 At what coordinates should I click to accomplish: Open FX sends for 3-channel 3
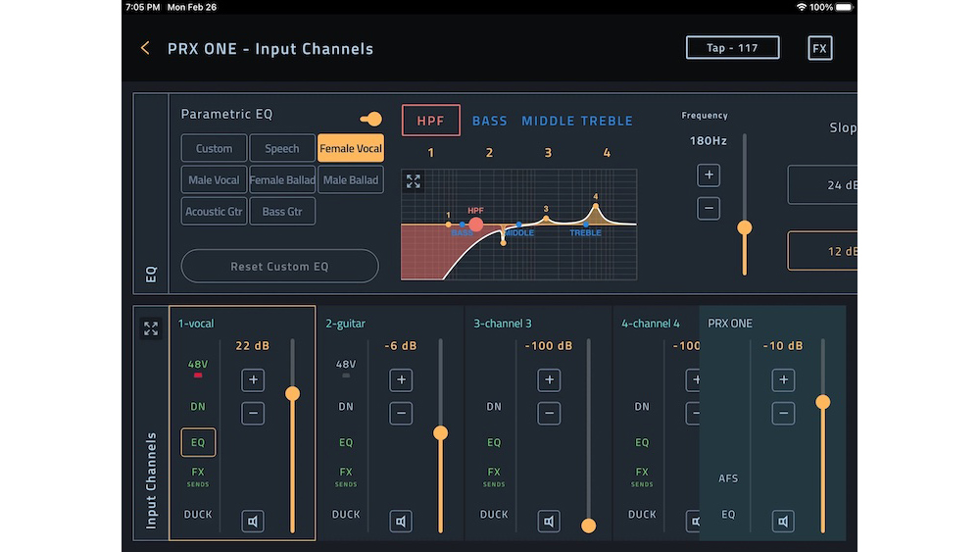(494, 476)
